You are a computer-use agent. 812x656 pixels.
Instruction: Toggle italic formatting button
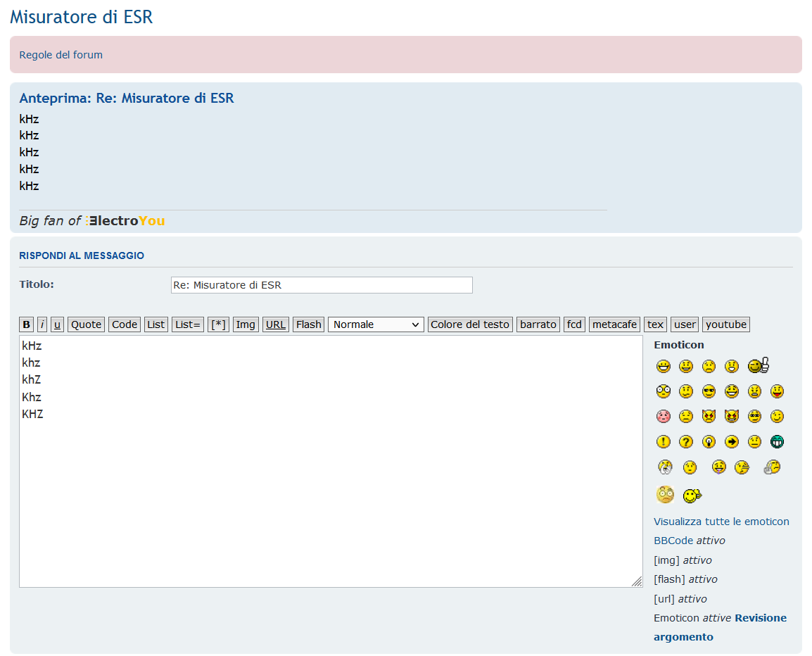click(42, 324)
